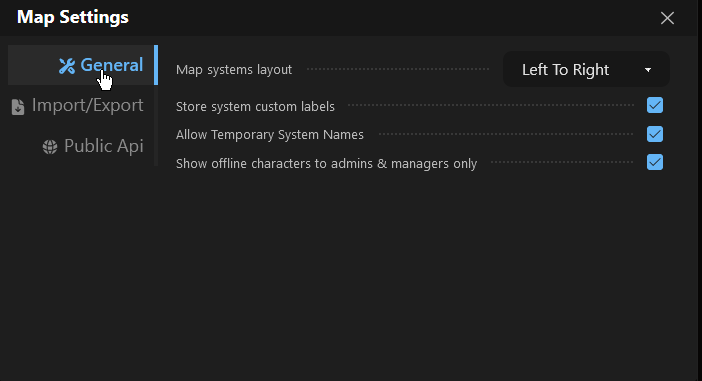Uncheck Store system custom labels checkbox
The height and width of the screenshot is (381, 702).
click(x=655, y=105)
